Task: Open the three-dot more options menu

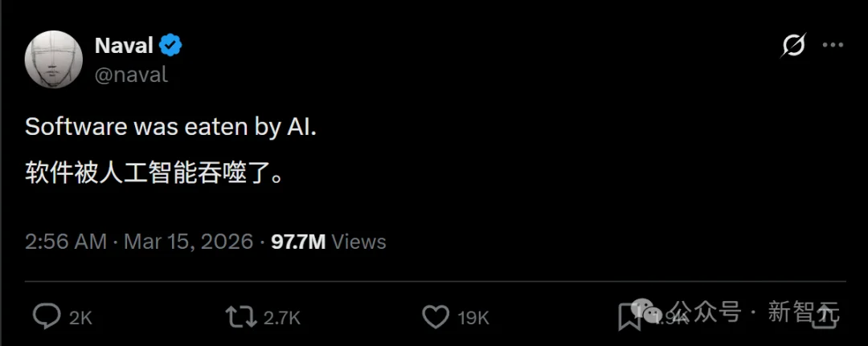Action: [833, 46]
